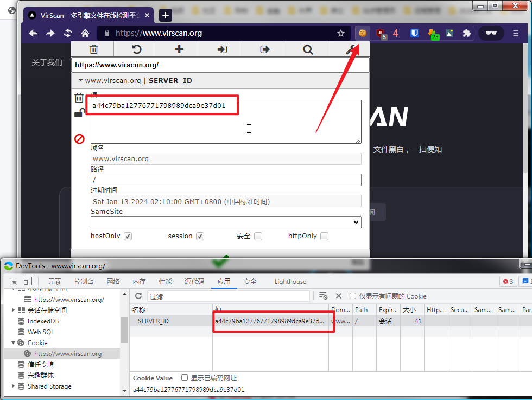Add a new cookie with plus icon
The image size is (532, 400).
coord(179,49)
